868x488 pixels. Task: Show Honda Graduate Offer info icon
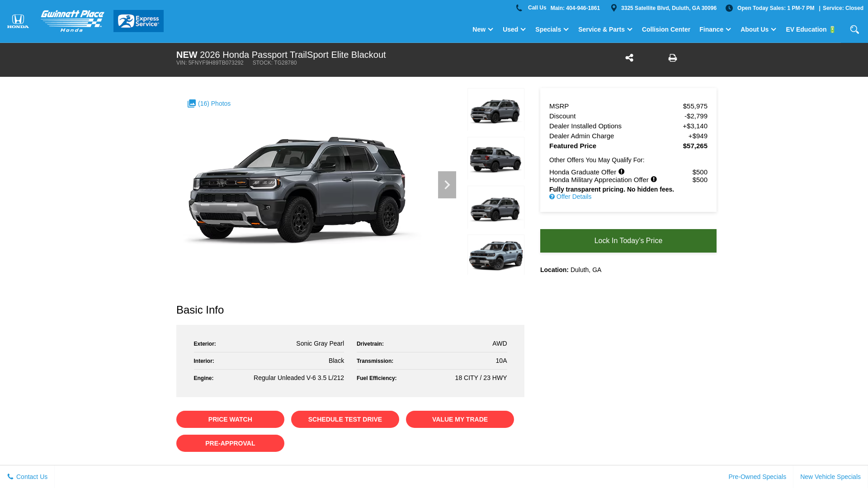click(622, 172)
